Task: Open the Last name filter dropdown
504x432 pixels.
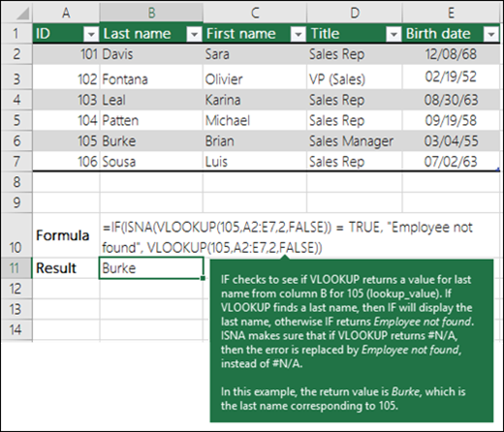Action: pos(195,34)
